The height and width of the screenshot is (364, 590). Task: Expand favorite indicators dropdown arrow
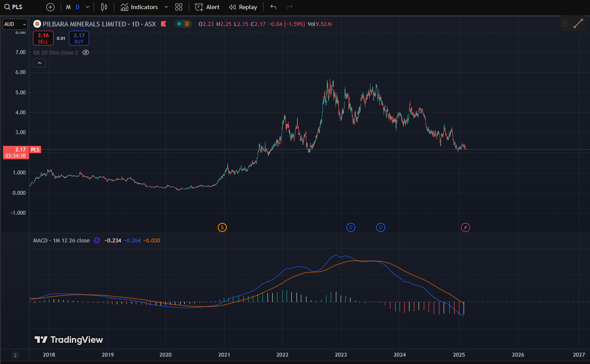(166, 7)
